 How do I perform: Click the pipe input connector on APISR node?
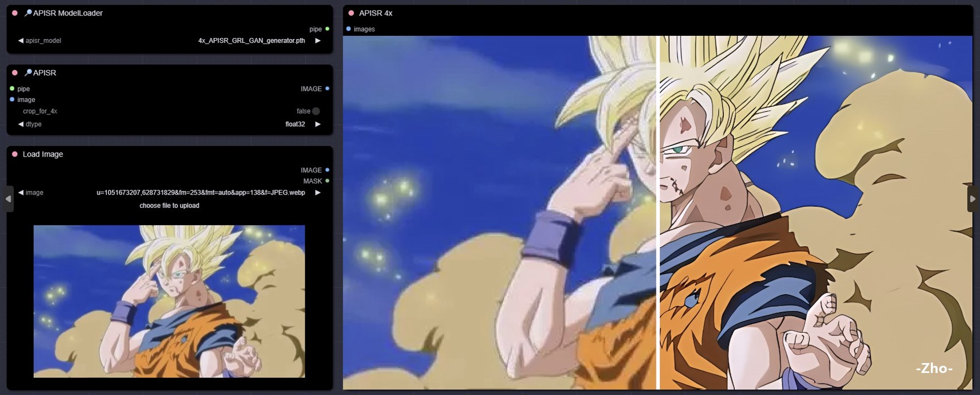[12, 89]
